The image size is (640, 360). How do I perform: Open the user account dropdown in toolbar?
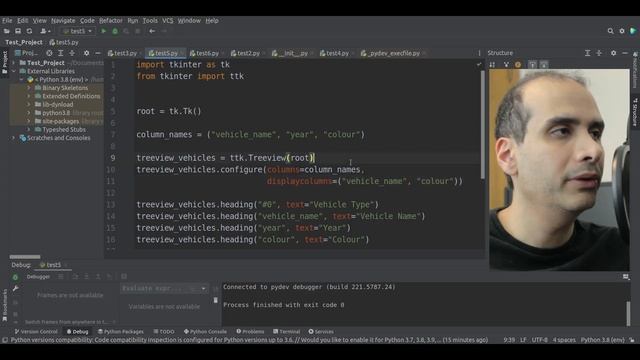click(x=45, y=31)
